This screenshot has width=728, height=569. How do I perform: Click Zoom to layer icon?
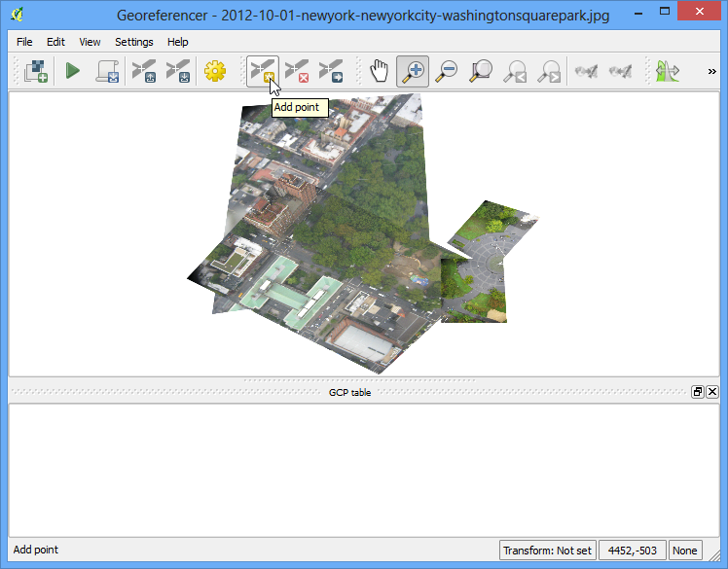[481, 71]
